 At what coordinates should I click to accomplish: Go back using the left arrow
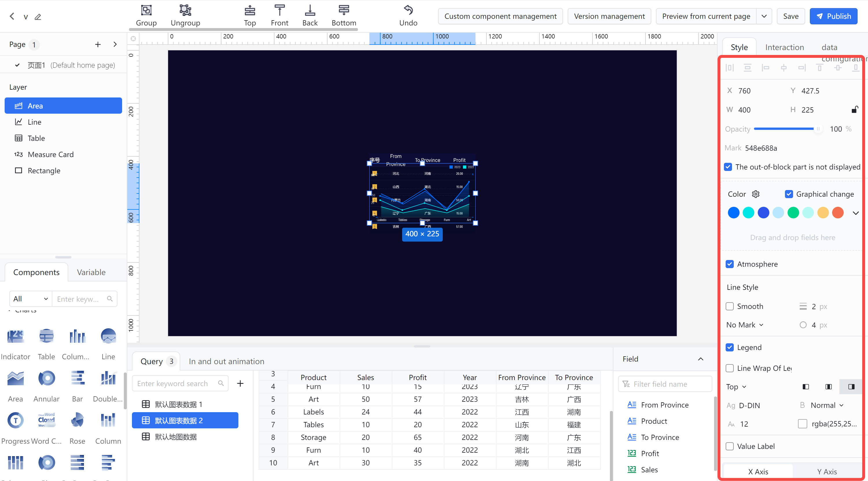coord(12,16)
